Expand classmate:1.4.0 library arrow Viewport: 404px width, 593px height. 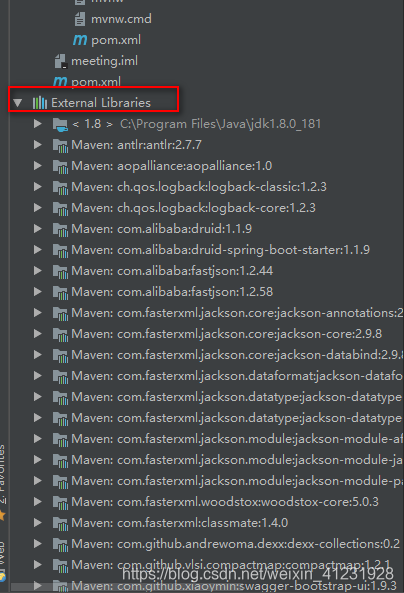coord(37,522)
